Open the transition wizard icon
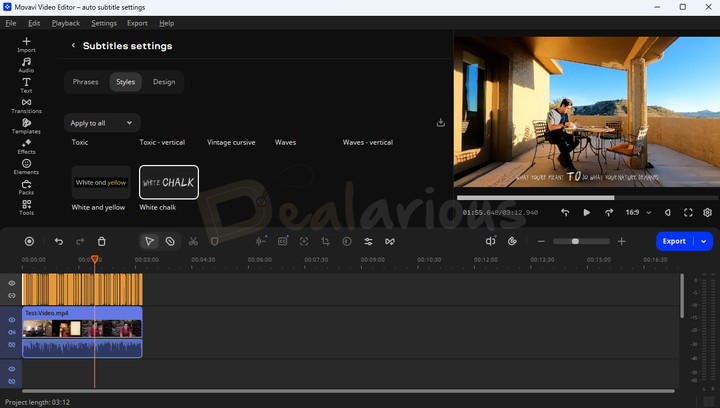The image size is (720, 408). coord(390,241)
